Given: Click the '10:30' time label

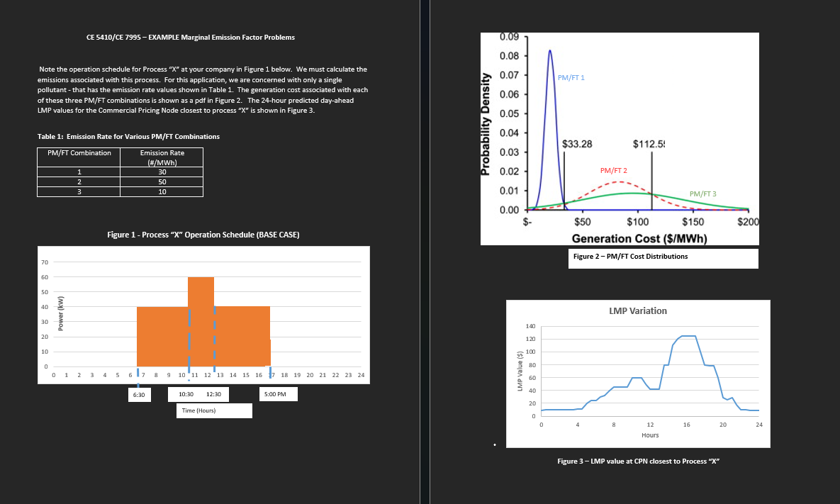Looking at the screenshot, I should (x=186, y=394).
